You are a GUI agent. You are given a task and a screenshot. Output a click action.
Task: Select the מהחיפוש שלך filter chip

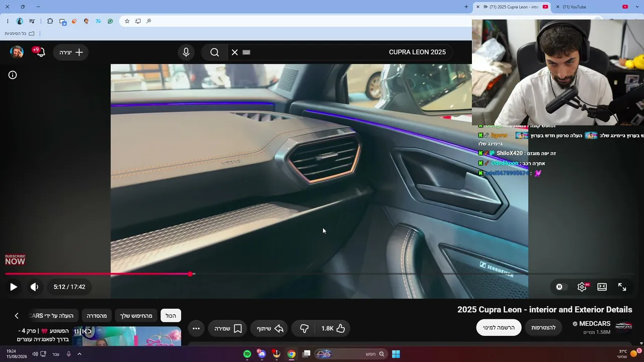(136, 316)
